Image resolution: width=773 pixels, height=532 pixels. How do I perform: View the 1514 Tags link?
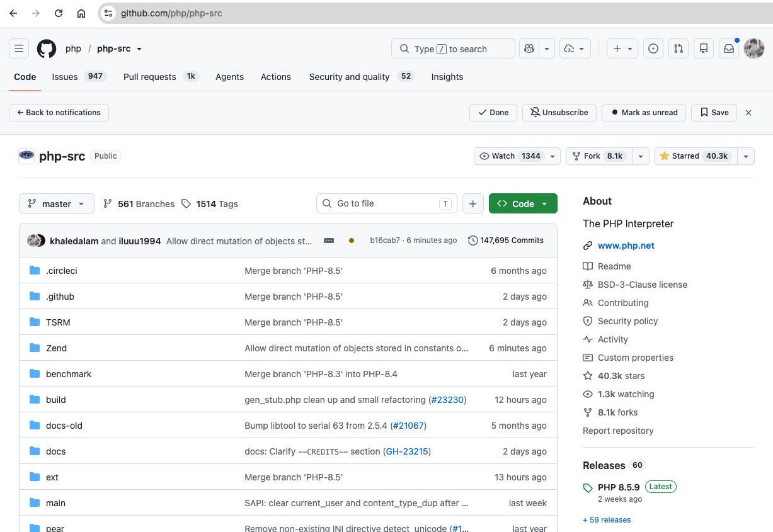tap(209, 204)
